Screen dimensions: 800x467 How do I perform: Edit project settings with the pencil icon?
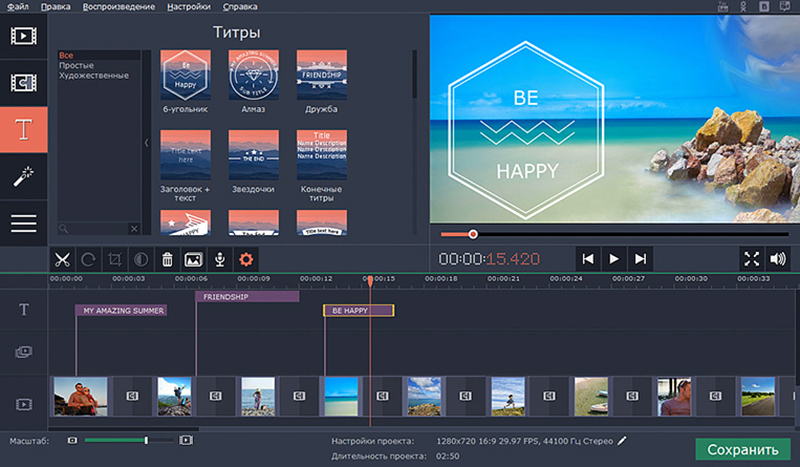pyautogui.click(x=622, y=440)
